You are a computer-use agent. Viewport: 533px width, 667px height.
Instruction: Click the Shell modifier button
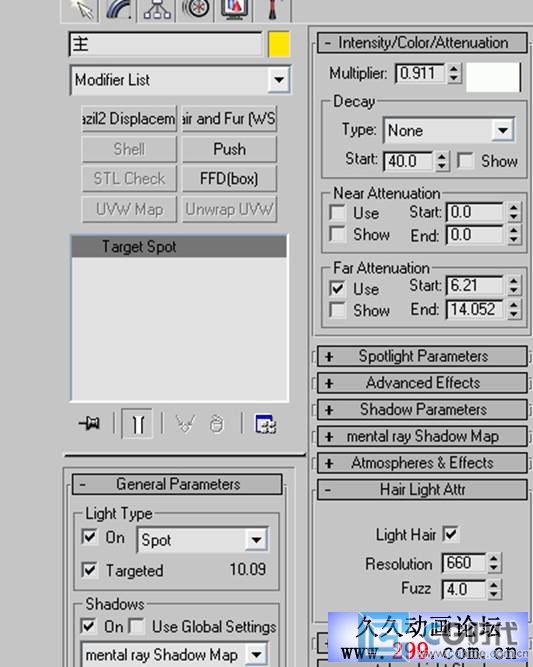click(x=129, y=149)
